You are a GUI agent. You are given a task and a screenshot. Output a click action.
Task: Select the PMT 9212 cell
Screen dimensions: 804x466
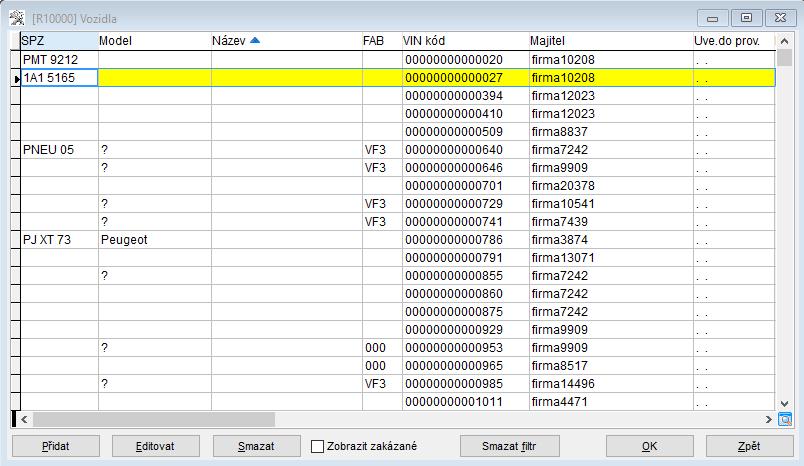(x=59, y=59)
